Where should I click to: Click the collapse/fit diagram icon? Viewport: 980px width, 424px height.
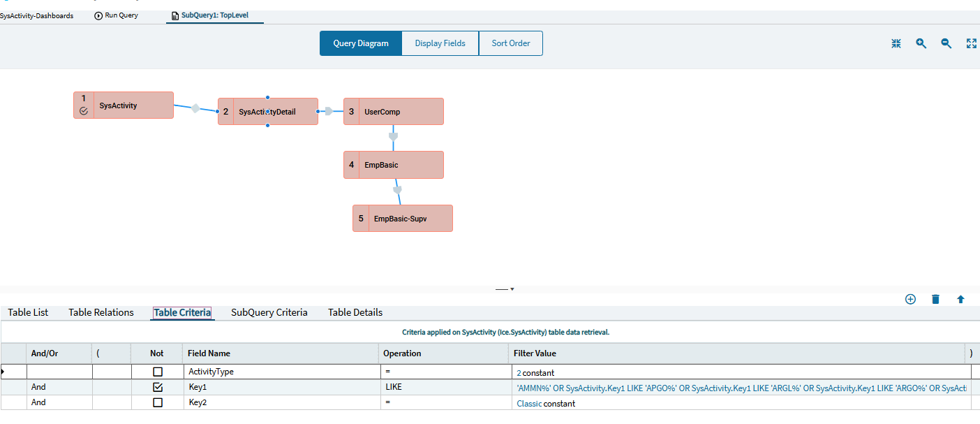pyautogui.click(x=896, y=43)
